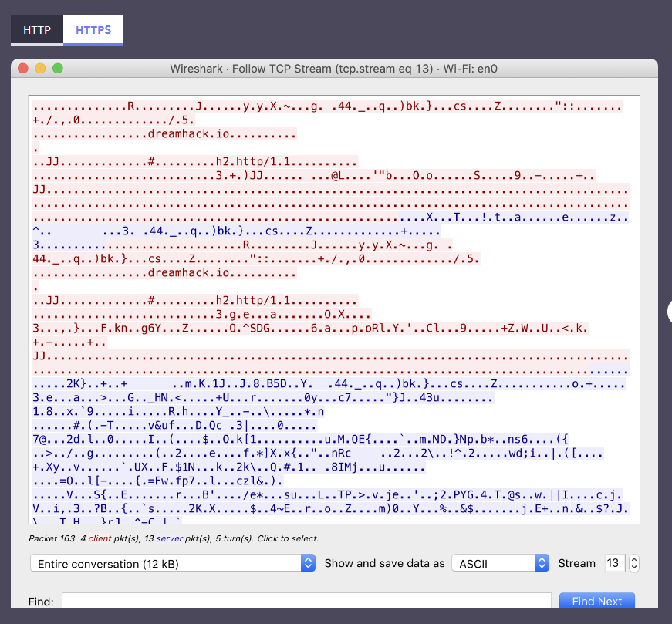The image size is (672, 624).
Task: Click the red 'client' word in packet status
Action: tap(100, 538)
